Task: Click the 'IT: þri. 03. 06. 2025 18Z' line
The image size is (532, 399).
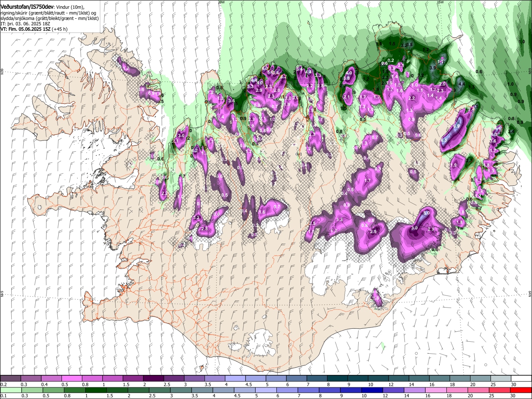Action: tap(25, 24)
